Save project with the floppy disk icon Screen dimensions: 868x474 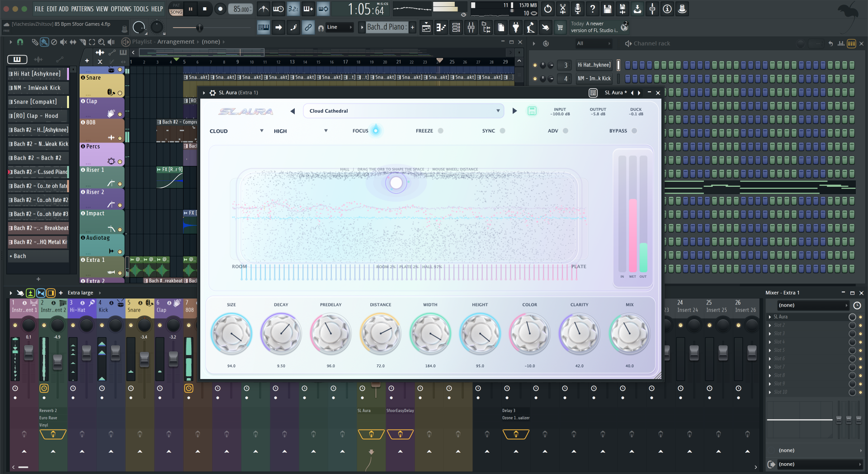(608, 9)
